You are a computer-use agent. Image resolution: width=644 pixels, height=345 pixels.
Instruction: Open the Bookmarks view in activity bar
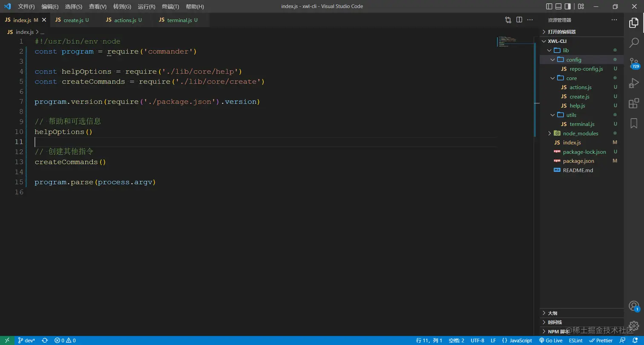point(634,123)
